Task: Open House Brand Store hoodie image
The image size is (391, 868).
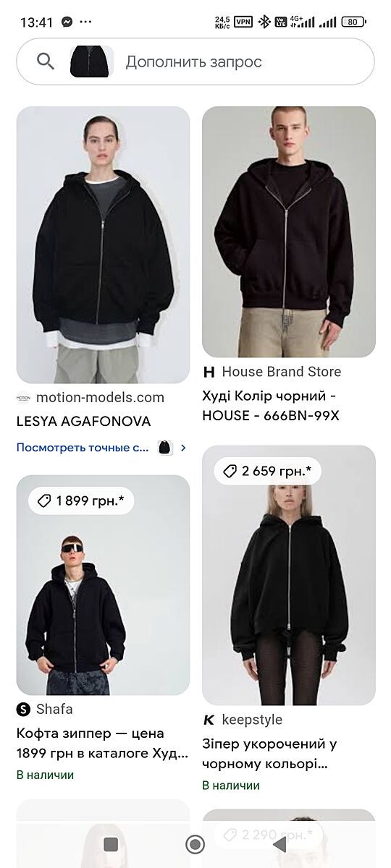Action: click(288, 231)
